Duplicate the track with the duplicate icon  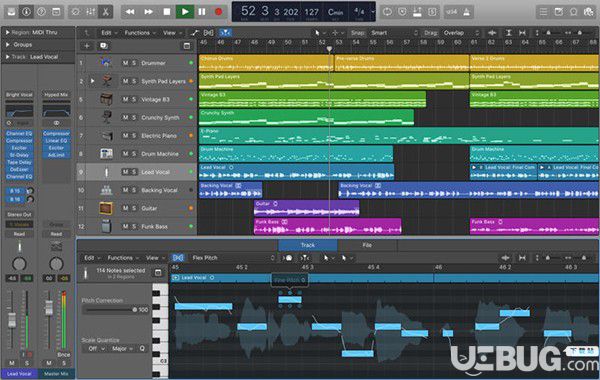point(104,46)
